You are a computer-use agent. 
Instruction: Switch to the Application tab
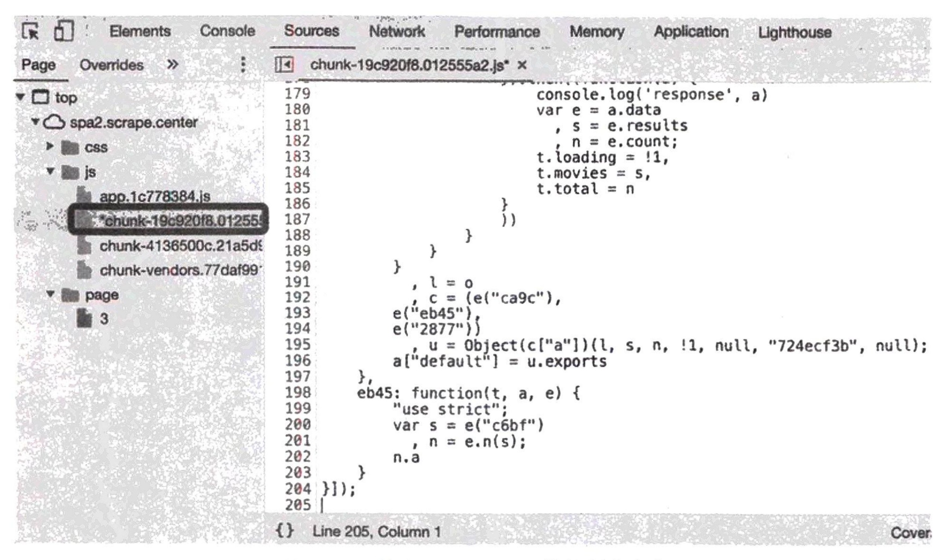(691, 32)
